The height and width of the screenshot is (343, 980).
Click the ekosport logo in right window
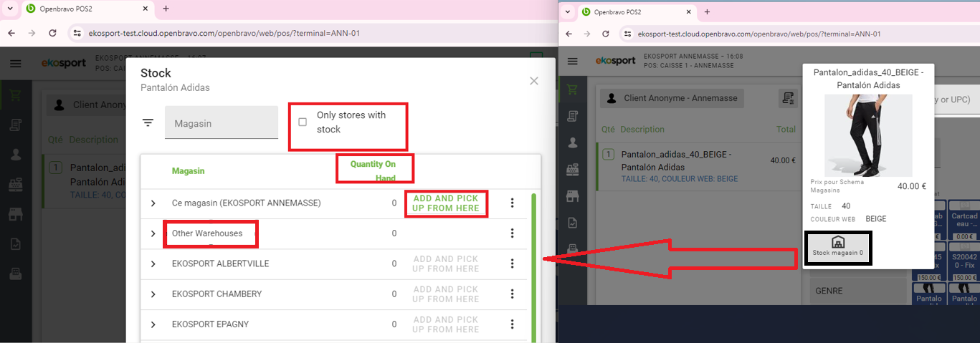[x=615, y=61]
